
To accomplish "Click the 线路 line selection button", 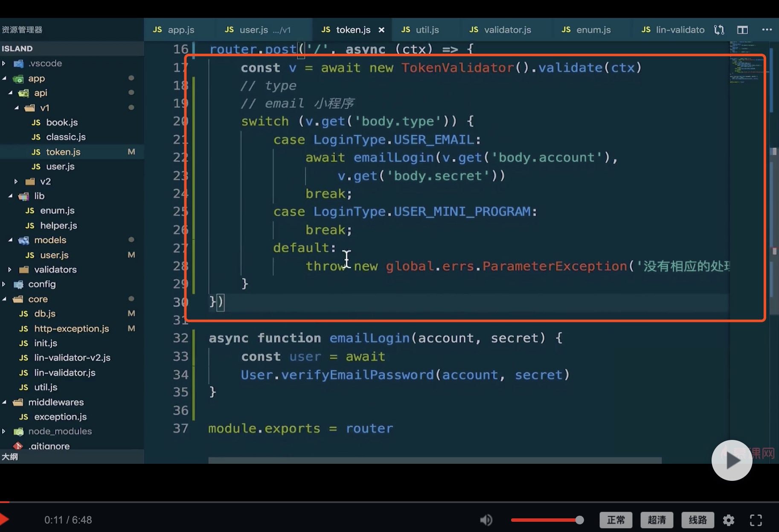I will [x=698, y=520].
